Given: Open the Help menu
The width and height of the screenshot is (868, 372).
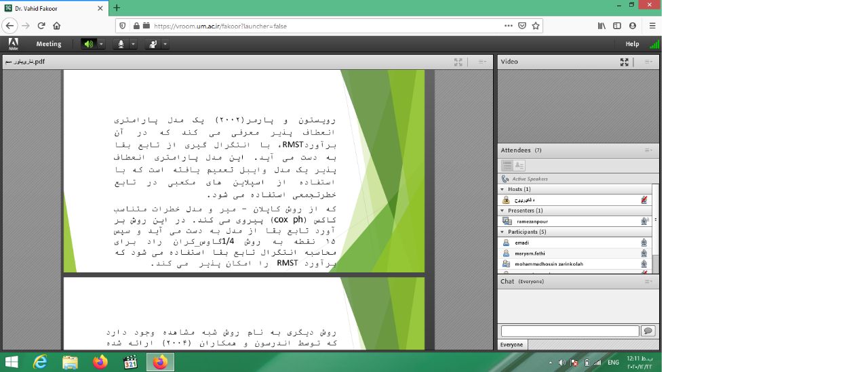Looking at the screenshot, I should (x=632, y=44).
